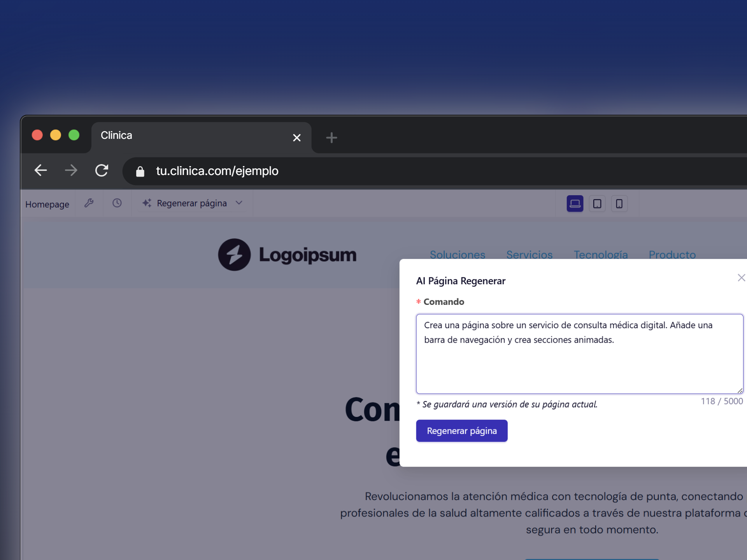Click the Logoipsum lightning logo

pos(234,255)
